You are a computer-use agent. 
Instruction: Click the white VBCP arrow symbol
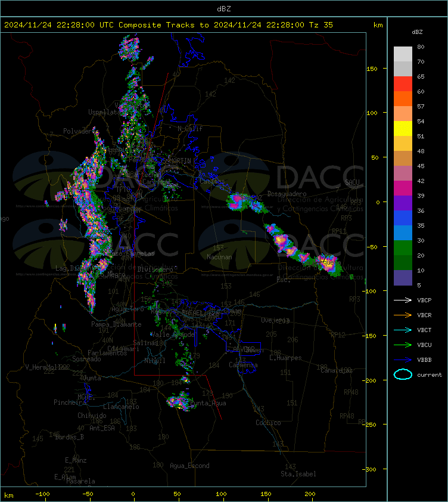pos(403,300)
